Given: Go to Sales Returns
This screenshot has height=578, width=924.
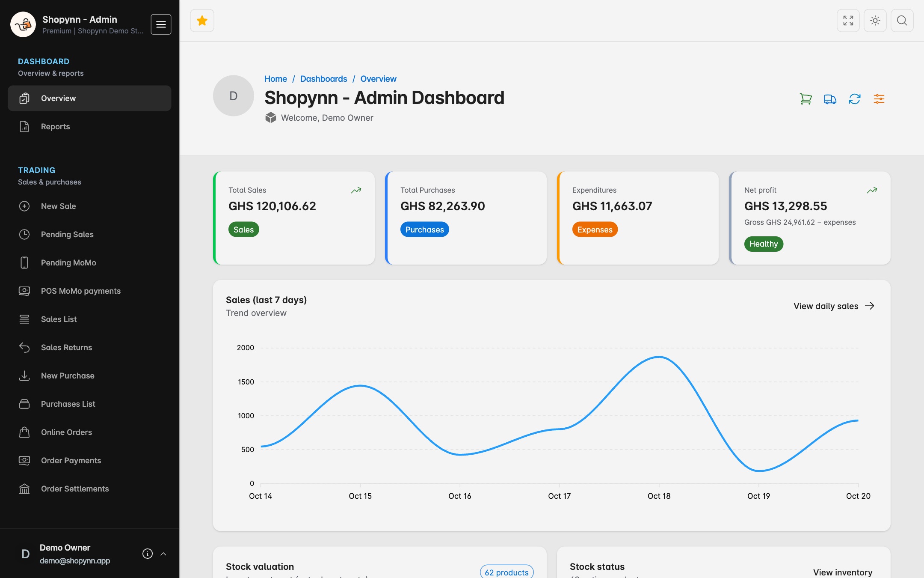Looking at the screenshot, I should [89, 347].
